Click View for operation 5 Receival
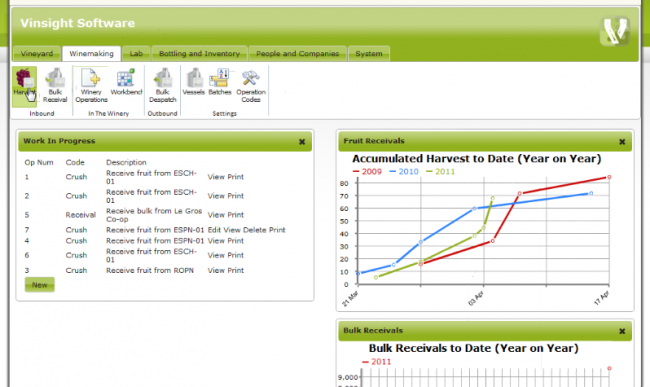Viewport: 650px width, 387px height. click(216, 215)
